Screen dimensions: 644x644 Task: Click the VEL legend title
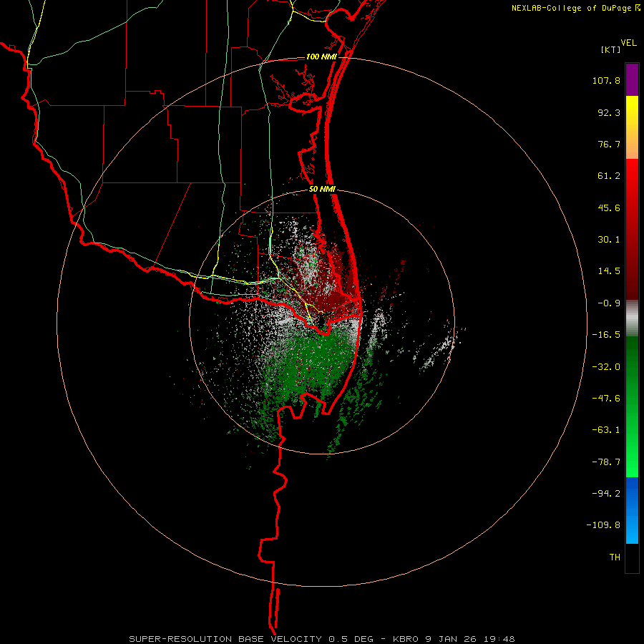point(628,43)
